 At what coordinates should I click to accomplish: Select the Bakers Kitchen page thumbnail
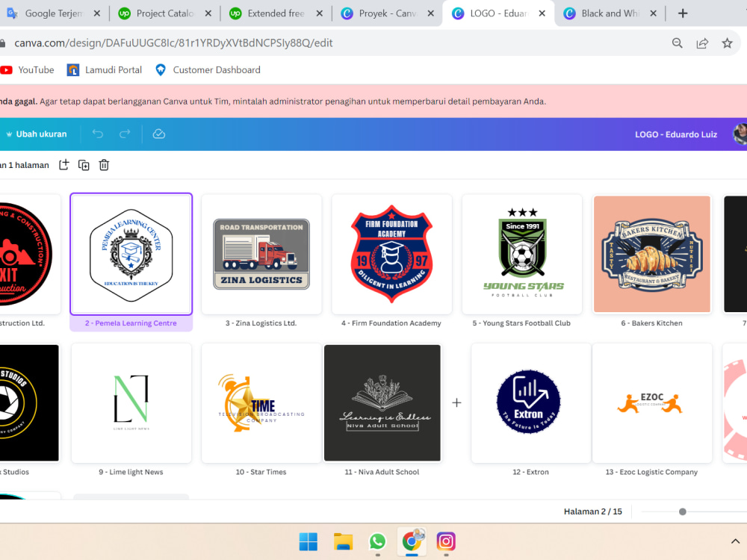[x=651, y=255]
